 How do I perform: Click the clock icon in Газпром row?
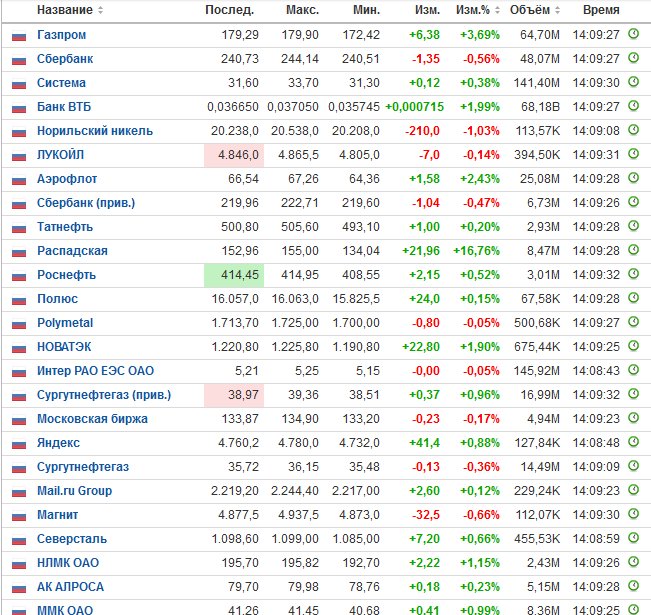tap(634, 34)
